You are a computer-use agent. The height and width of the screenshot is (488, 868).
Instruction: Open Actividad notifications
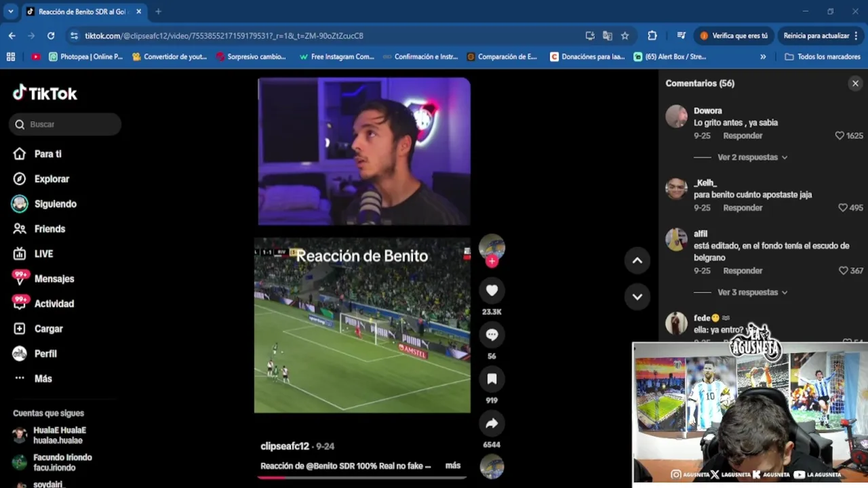point(44,304)
